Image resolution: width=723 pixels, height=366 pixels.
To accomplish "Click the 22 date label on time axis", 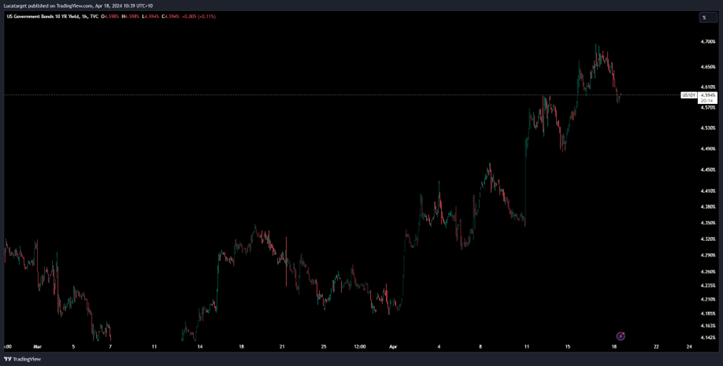I will click(656, 346).
